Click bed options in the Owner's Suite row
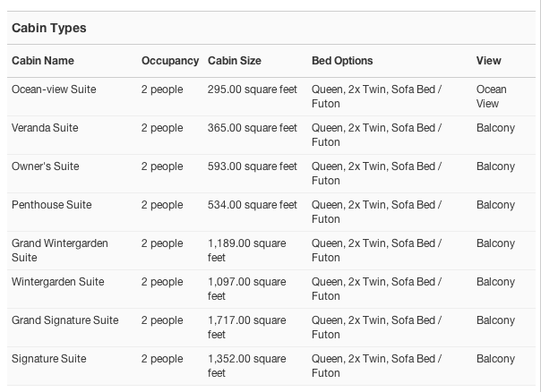541x392 pixels. click(x=376, y=174)
